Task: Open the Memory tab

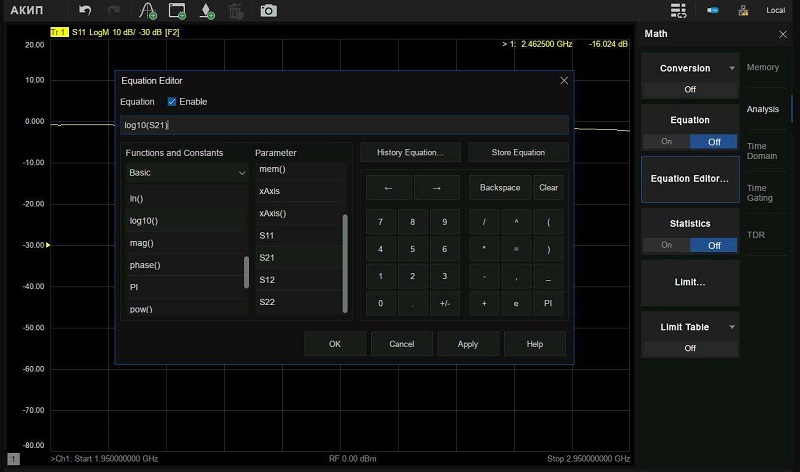Action: click(x=762, y=67)
